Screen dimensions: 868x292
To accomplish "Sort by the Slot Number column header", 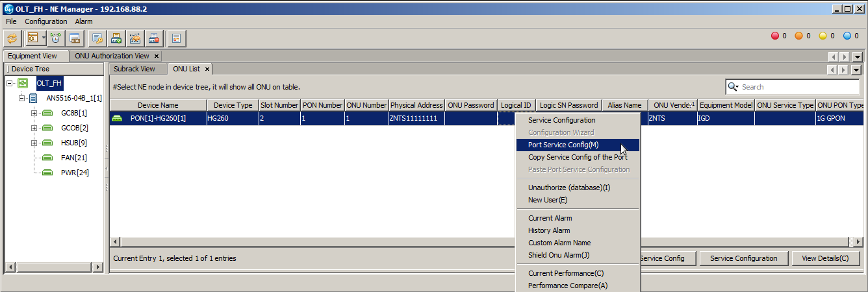I will coord(279,105).
